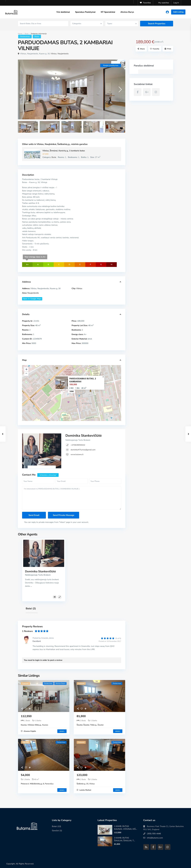Click Send Email button

pos(34,515)
